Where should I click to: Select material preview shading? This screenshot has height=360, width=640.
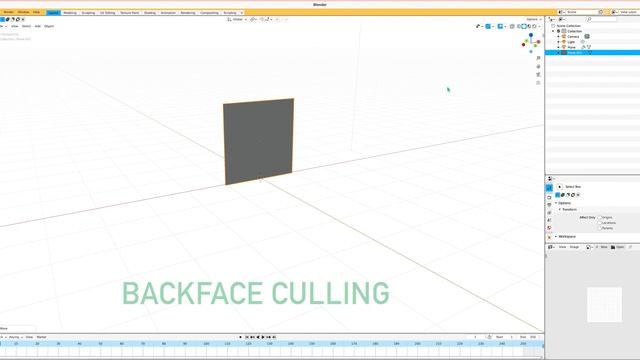(529, 26)
